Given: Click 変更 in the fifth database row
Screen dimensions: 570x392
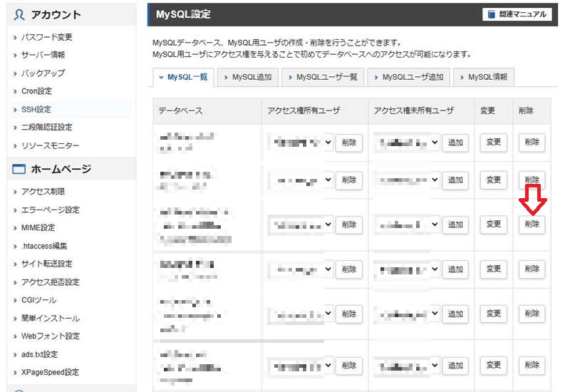Looking at the screenshot, I should click(x=494, y=314).
